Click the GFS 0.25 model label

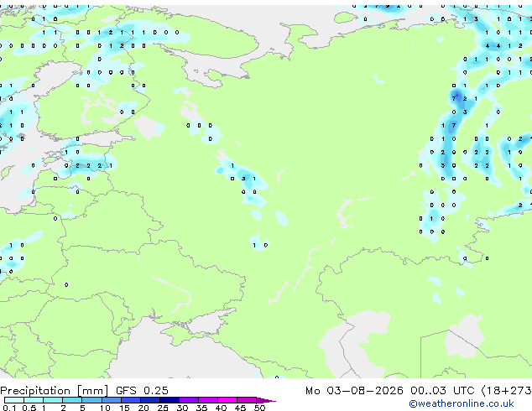coord(142,391)
